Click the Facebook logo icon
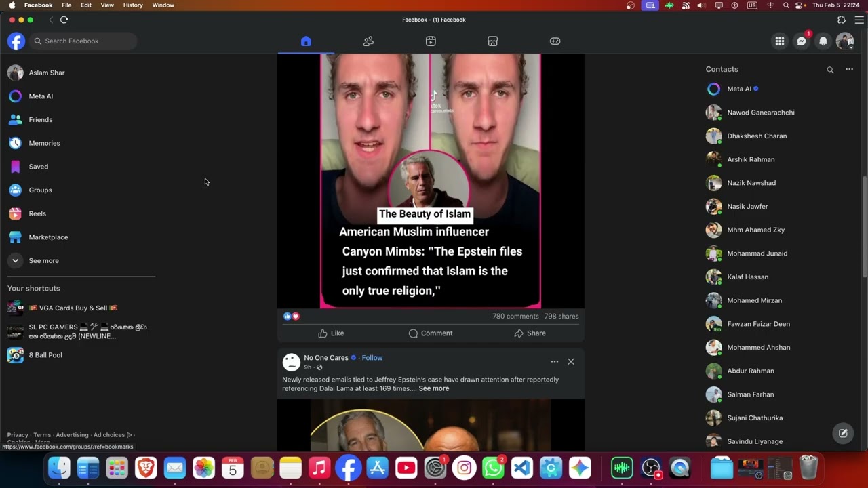Viewport: 868px width, 488px height. (x=16, y=41)
